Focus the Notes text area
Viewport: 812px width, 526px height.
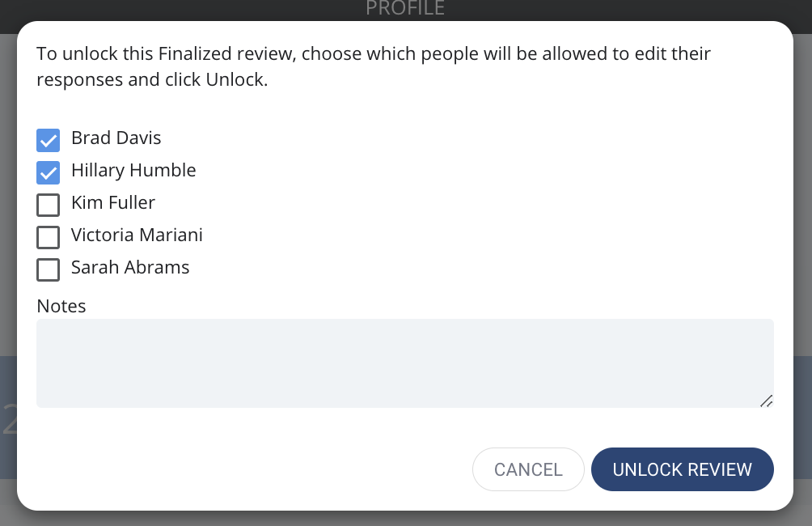pos(405,363)
